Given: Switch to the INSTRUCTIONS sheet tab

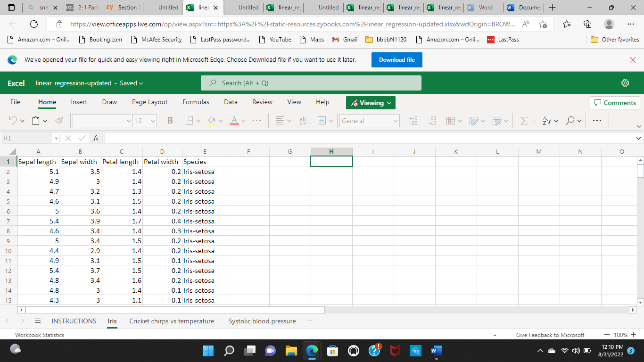Looking at the screenshot, I should 74,321.
